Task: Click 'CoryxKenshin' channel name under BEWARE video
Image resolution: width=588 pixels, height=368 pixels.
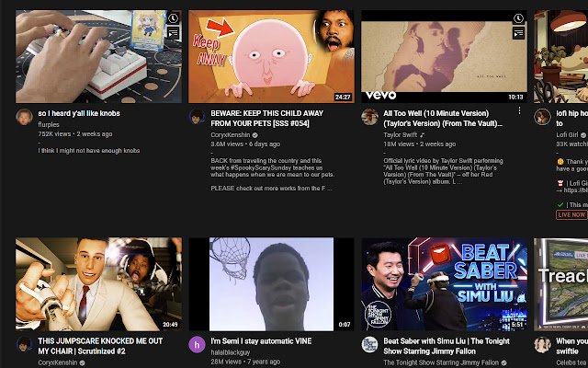Action: point(231,135)
